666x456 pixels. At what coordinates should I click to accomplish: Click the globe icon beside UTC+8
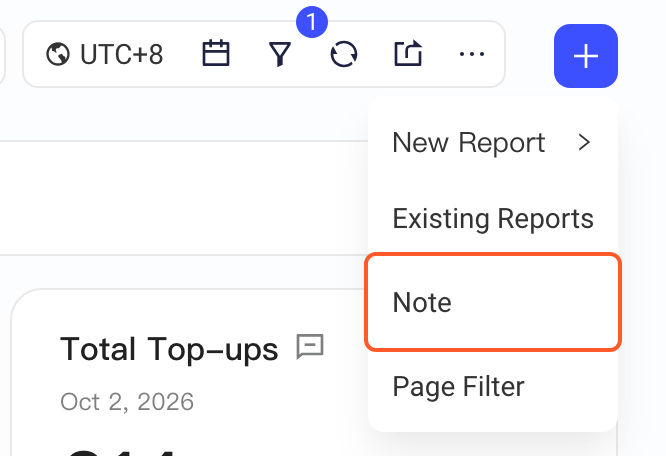[58, 54]
